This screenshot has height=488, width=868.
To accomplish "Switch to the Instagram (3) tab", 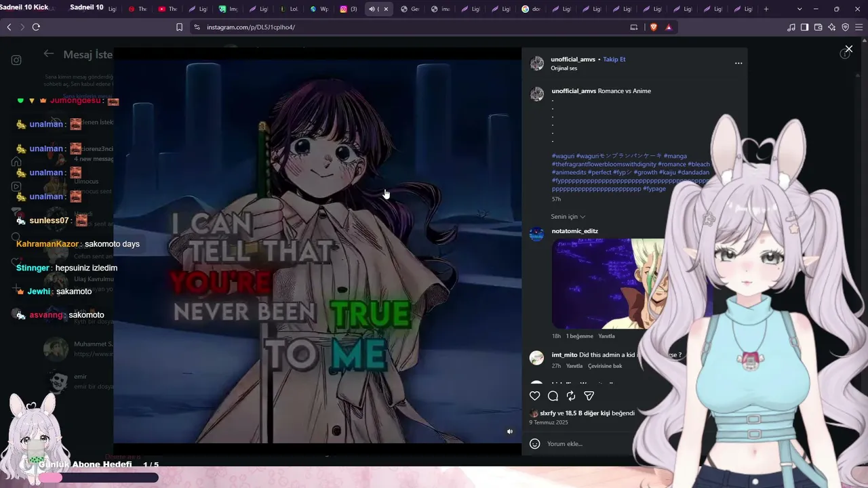I will 349,9.
